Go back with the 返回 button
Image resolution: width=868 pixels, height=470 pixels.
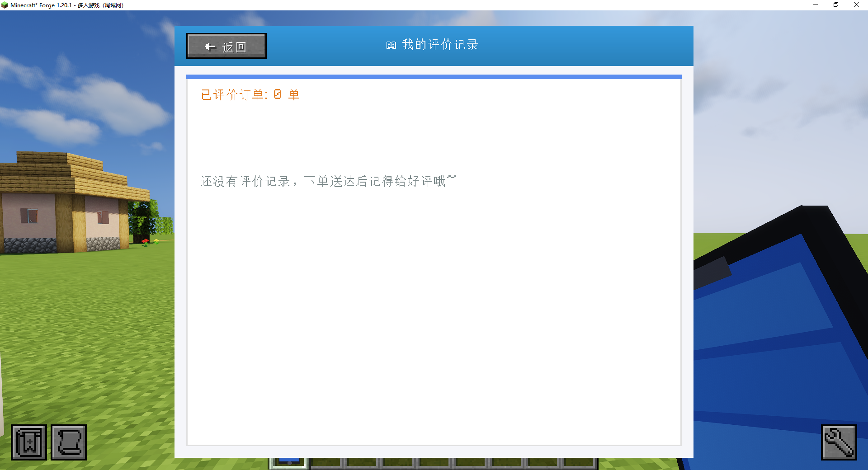point(226,46)
